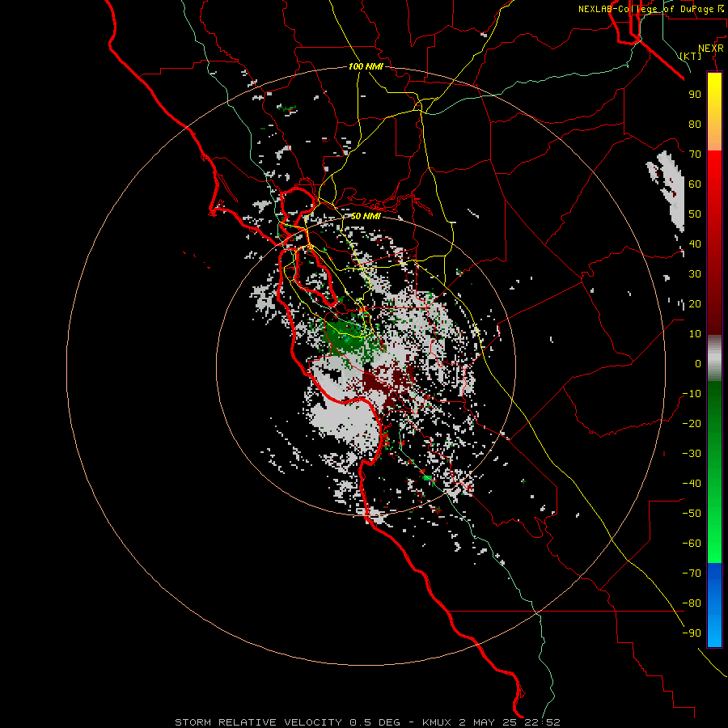Click the 0 value on velocity scale
Viewport: 728px width, 728px height.
[x=698, y=363]
